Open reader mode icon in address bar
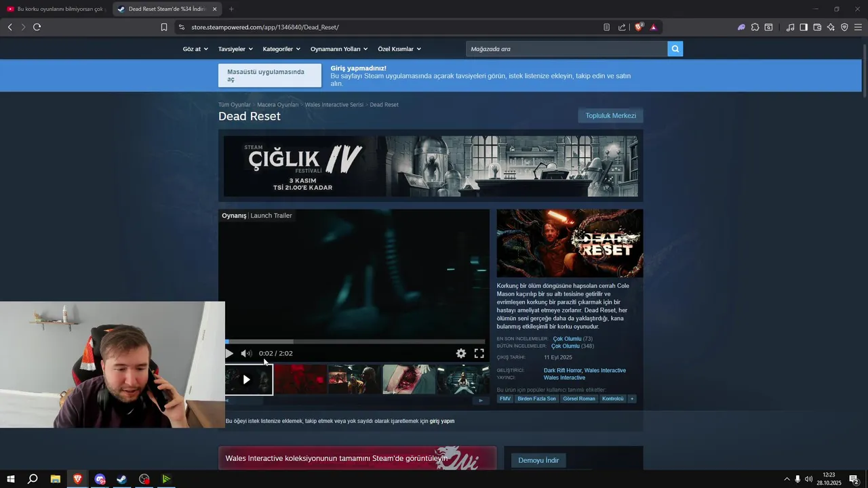Image resolution: width=868 pixels, height=488 pixels. [x=606, y=27]
